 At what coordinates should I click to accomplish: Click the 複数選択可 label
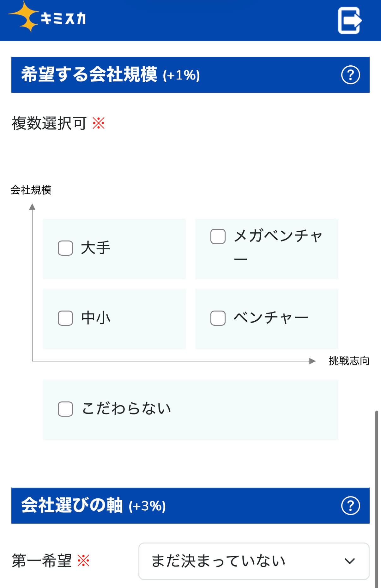tap(49, 123)
